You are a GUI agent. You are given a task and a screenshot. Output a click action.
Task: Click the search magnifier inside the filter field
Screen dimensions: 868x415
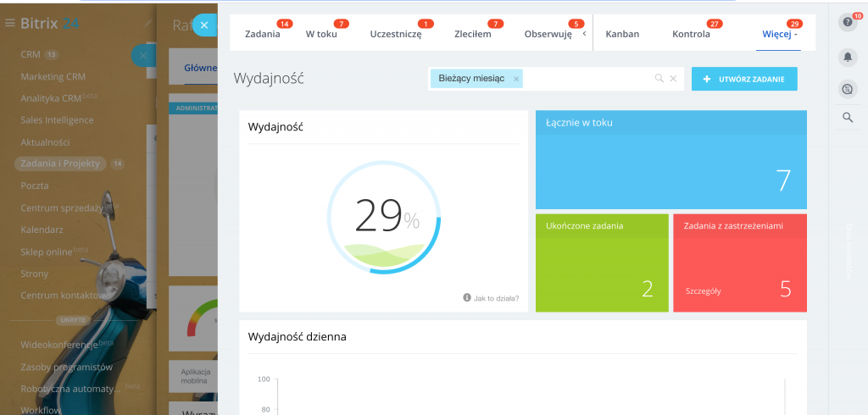point(659,79)
